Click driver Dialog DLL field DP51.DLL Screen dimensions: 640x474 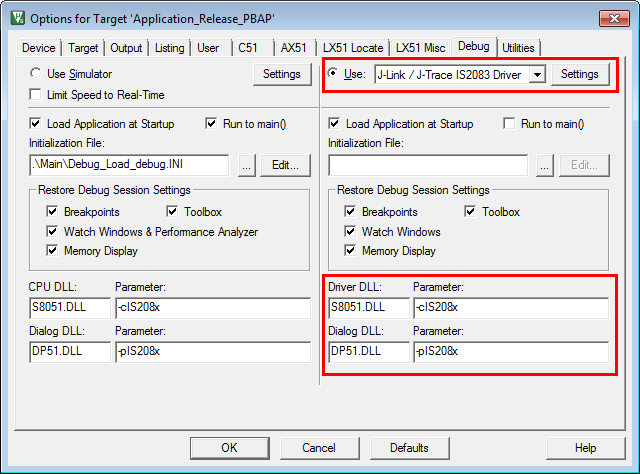[x=369, y=352]
